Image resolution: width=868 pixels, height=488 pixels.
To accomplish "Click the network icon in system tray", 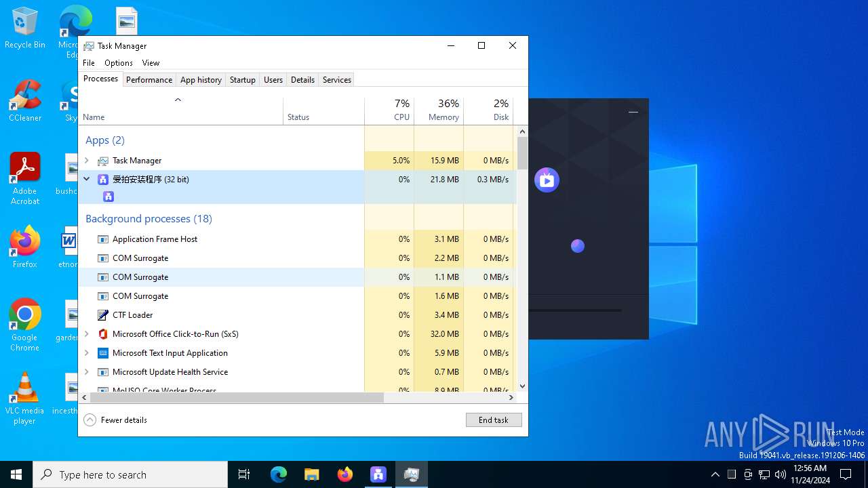I will [x=764, y=474].
